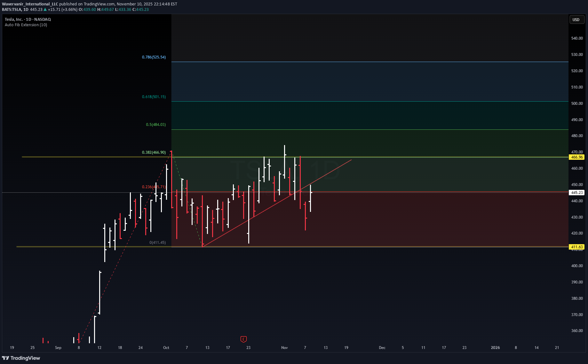Open the USD currency selector
This screenshot has width=588, height=364.
click(x=576, y=20)
